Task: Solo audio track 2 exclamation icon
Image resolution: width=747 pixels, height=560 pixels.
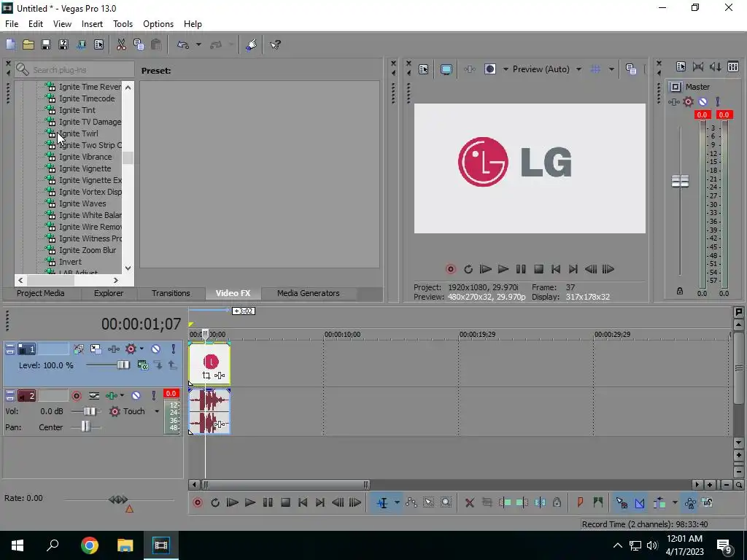Action: point(153,396)
